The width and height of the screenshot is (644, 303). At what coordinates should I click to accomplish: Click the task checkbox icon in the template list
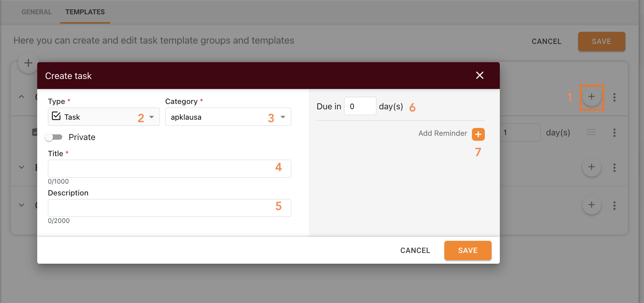[34, 131]
